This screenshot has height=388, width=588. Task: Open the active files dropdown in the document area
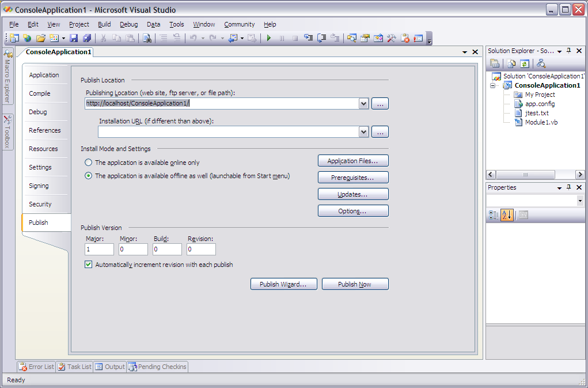click(x=465, y=52)
